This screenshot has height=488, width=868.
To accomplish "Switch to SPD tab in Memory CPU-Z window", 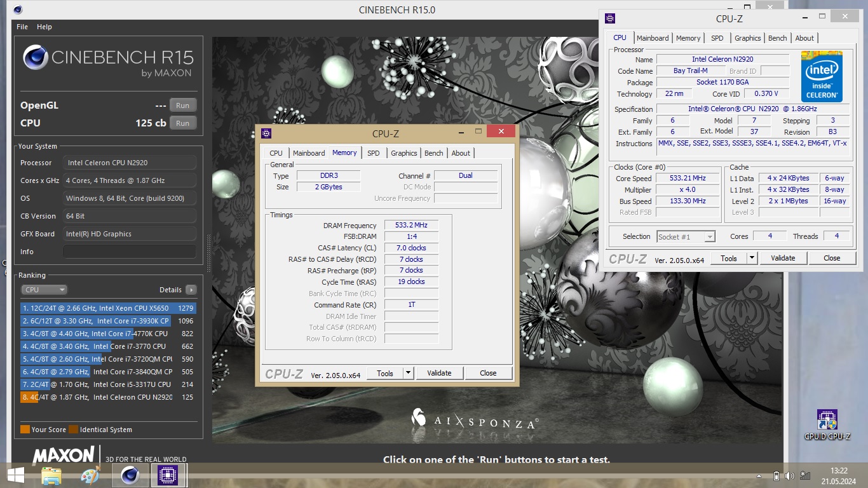I will [374, 153].
